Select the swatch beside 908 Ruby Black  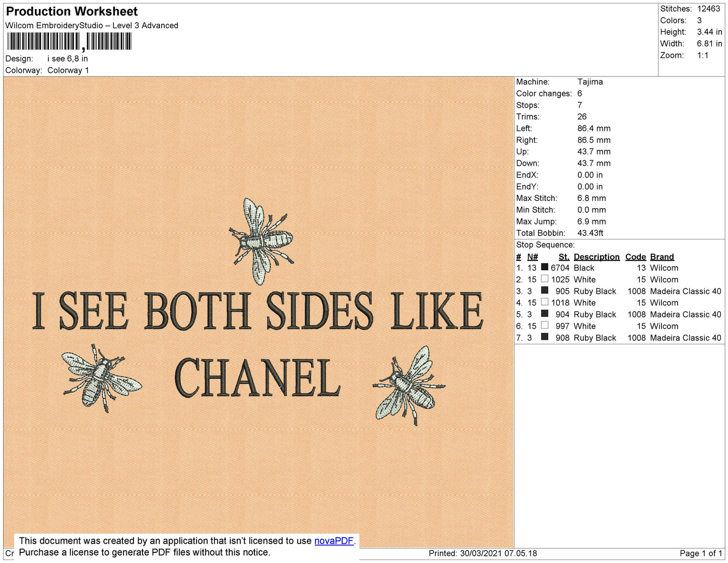point(545,337)
